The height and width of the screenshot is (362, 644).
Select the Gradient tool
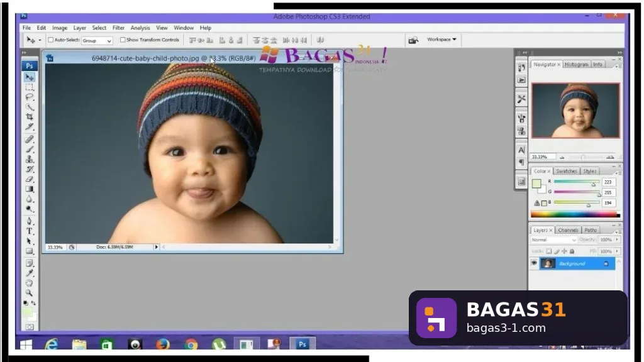pyautogui.click(x=29, y=189)
